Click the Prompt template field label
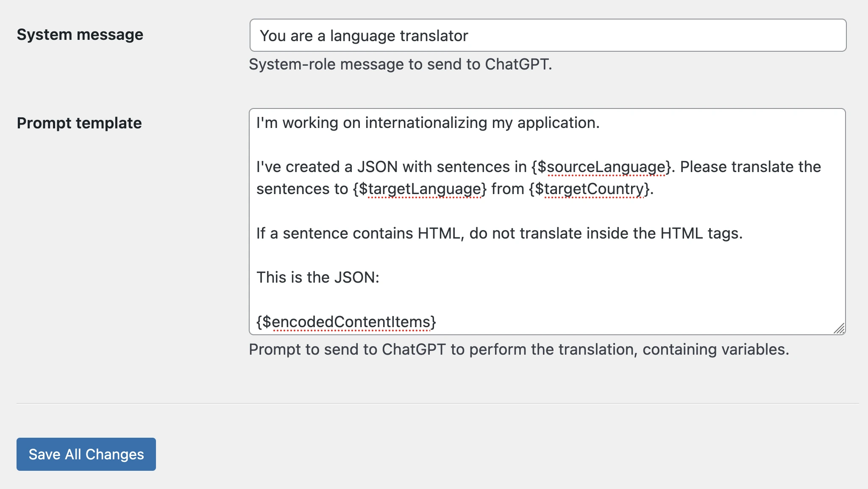The height and width of the screenshot is (489, 868). (79, 123)
